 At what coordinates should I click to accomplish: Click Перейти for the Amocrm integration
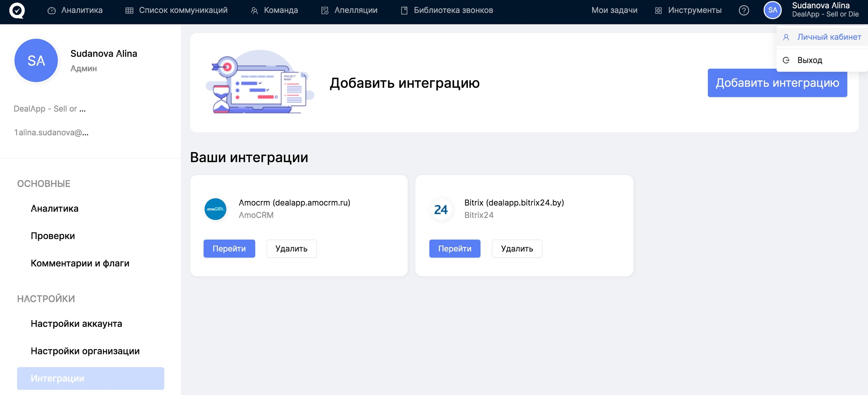229,249
